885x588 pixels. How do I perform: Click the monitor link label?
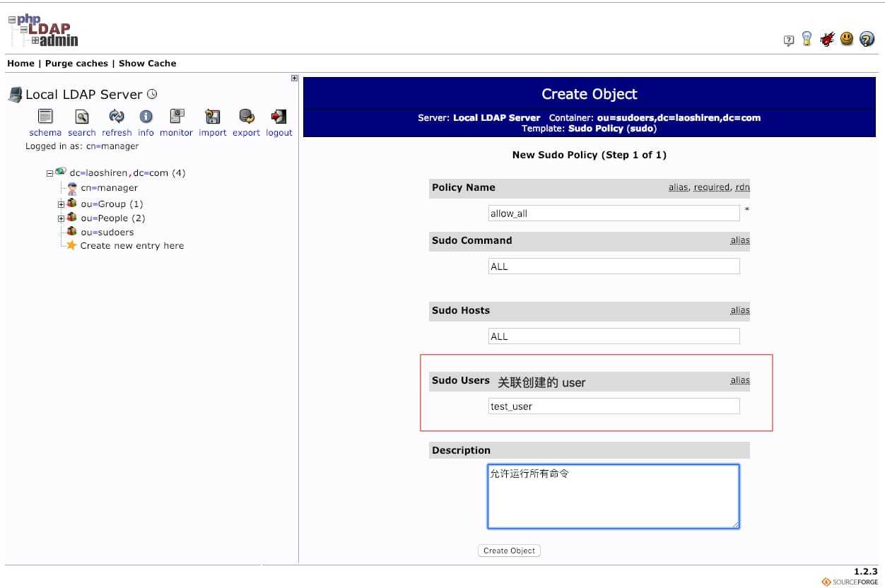(x=177, y=133)
